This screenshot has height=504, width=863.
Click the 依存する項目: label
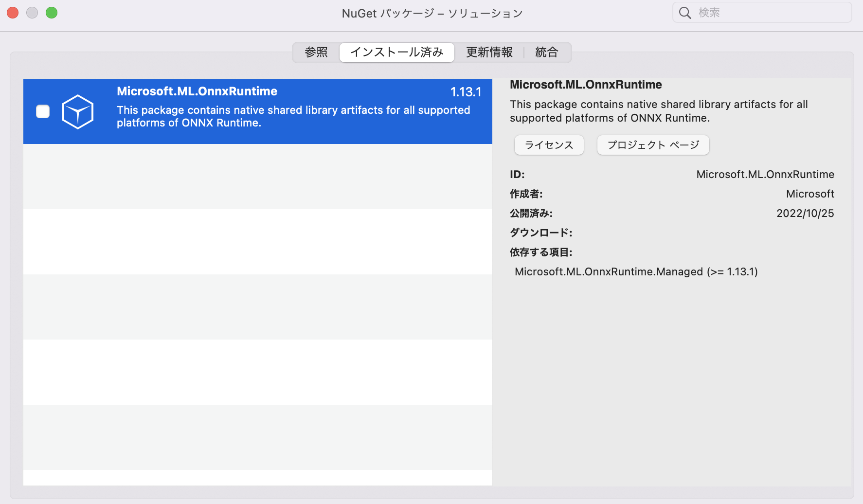coord(541,252)
